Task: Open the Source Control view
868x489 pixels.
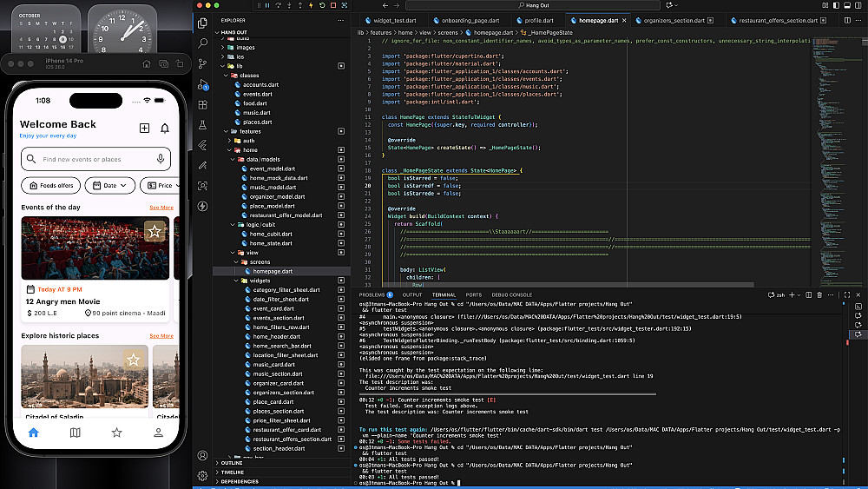Action: pos(202,63)
